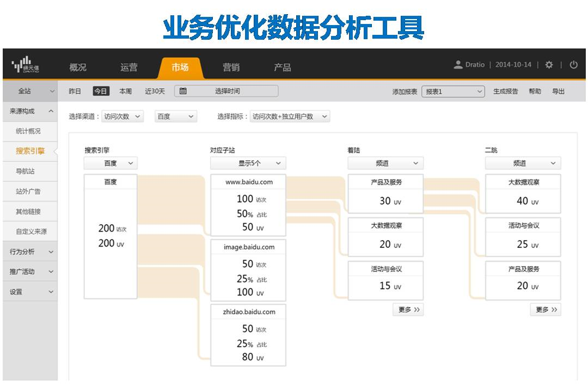
Task: Click the 添加报表 label
Action: (x=405, y=91)
